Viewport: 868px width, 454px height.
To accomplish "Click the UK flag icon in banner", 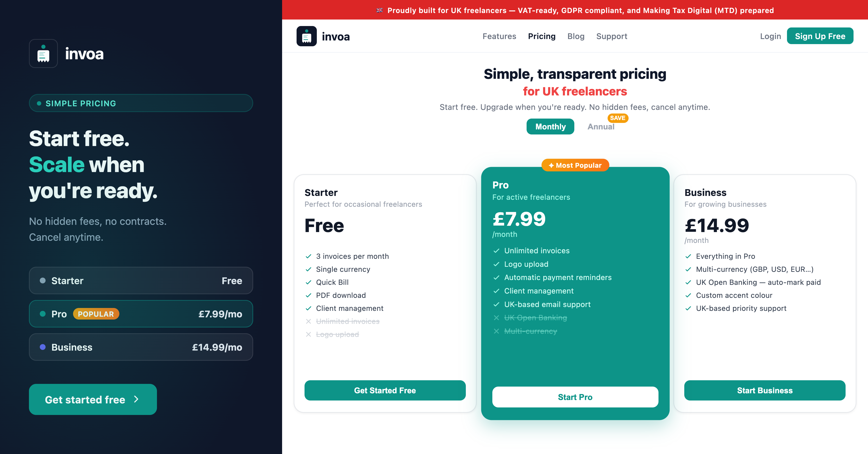I will tap(380, 10).
